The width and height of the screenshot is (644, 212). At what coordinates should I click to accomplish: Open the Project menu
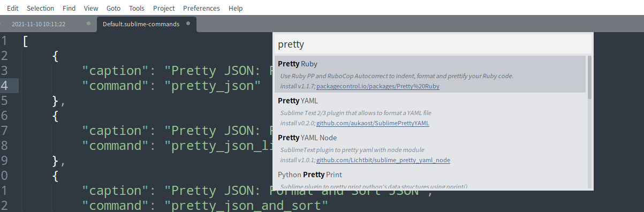pos(164,8)
